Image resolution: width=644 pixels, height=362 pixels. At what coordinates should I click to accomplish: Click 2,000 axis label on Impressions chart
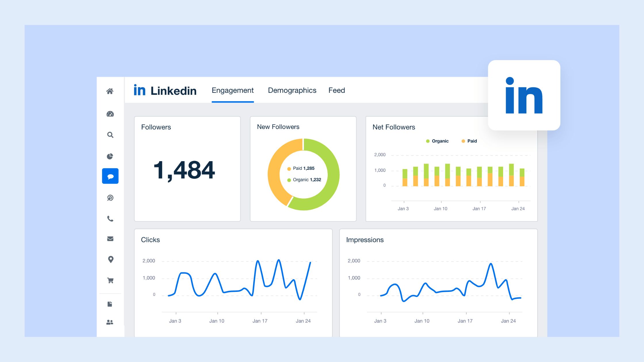pos(354,261)
